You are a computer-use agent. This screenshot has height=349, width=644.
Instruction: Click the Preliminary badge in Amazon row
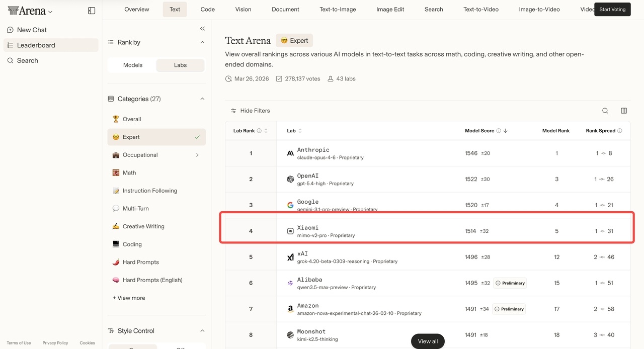(509, 309)
